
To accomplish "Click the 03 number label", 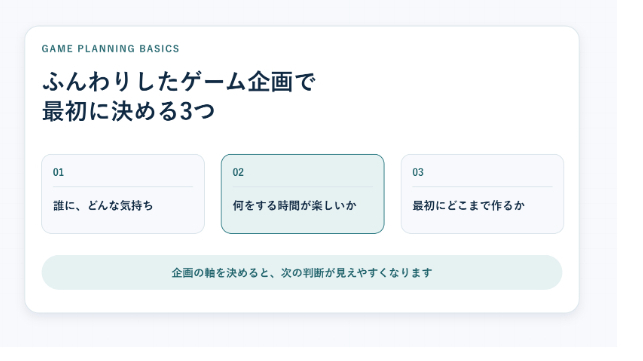I will [x=418, y=172].
